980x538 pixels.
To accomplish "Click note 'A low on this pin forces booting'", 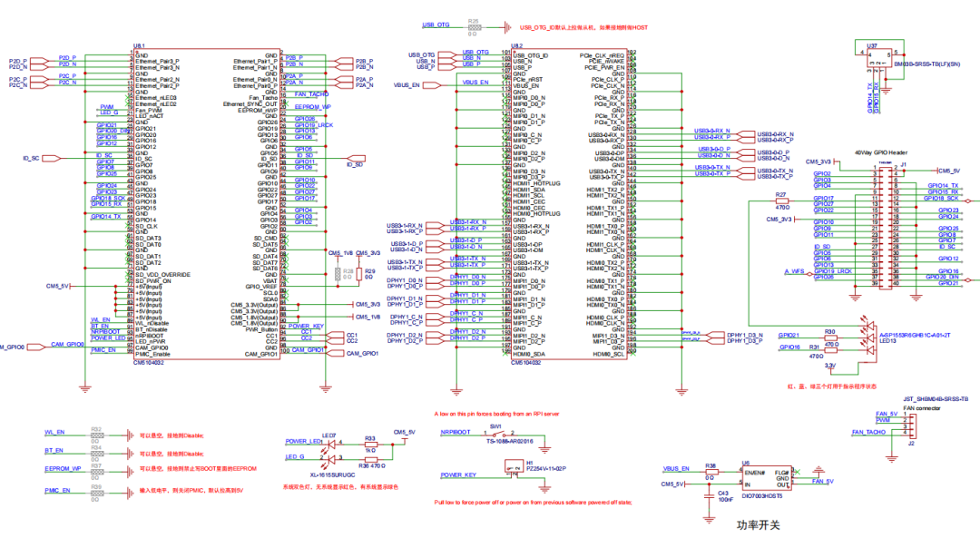I will point(497,414).
